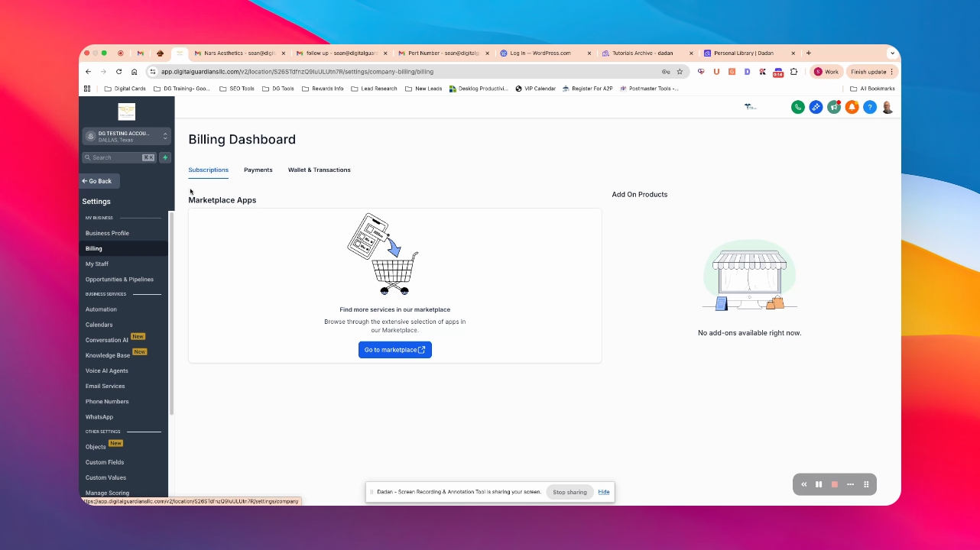Bookmark this page with the star icon

(680, 72)
